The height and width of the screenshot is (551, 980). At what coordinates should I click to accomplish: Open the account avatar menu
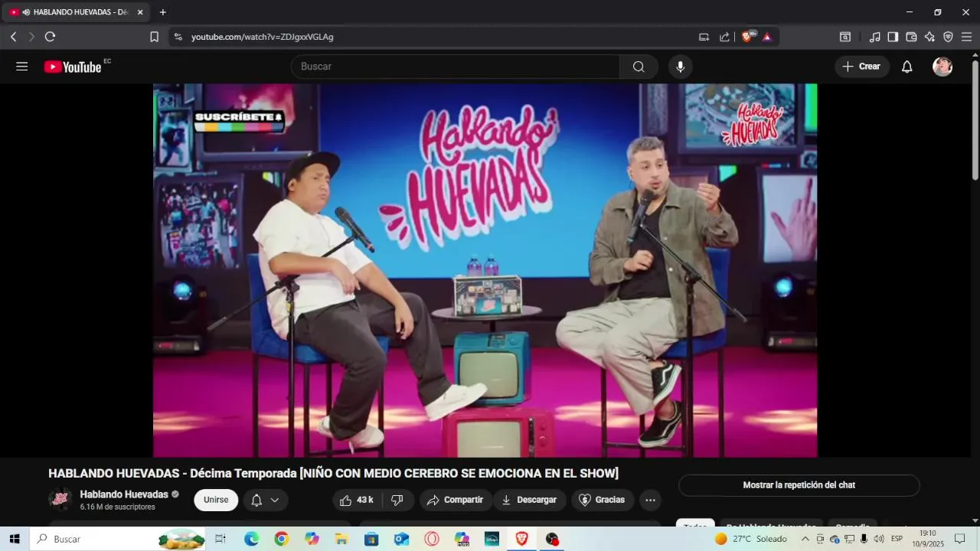942,67
